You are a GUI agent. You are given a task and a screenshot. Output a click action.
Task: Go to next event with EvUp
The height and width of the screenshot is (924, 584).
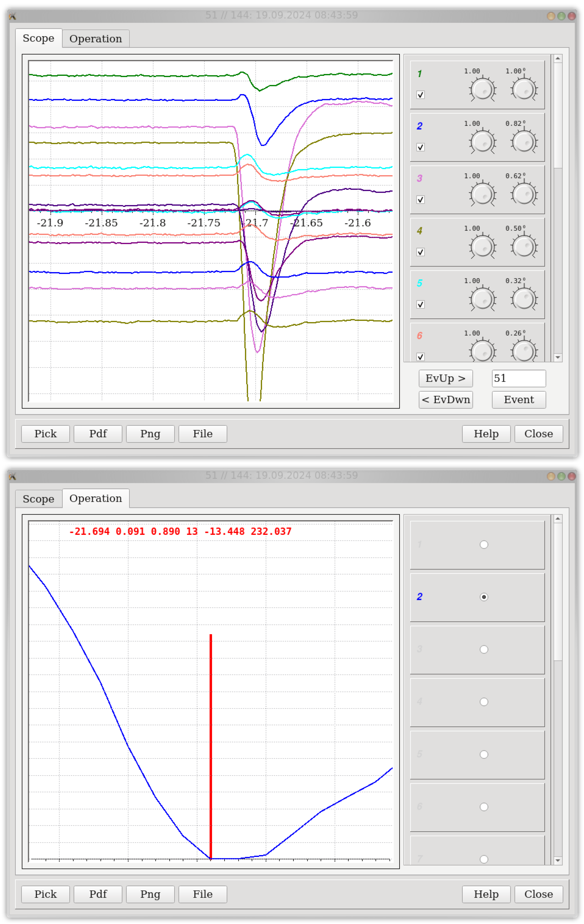(445, 378)
